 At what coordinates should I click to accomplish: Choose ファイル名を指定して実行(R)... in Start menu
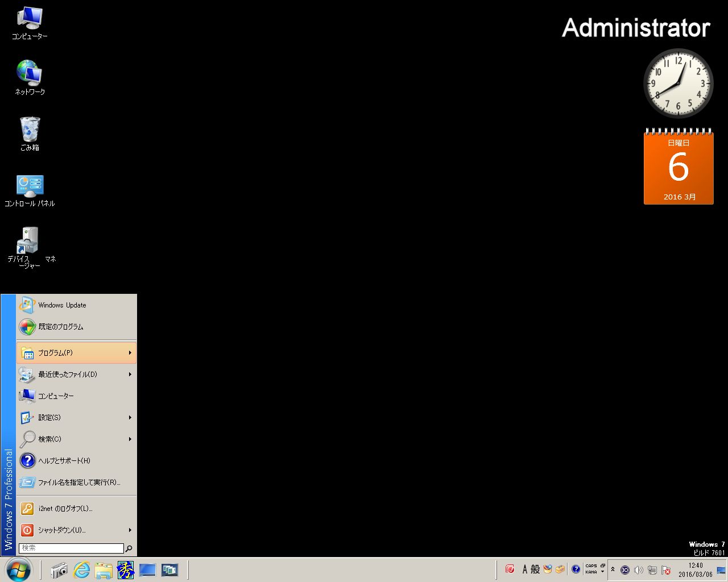[76, 483]
